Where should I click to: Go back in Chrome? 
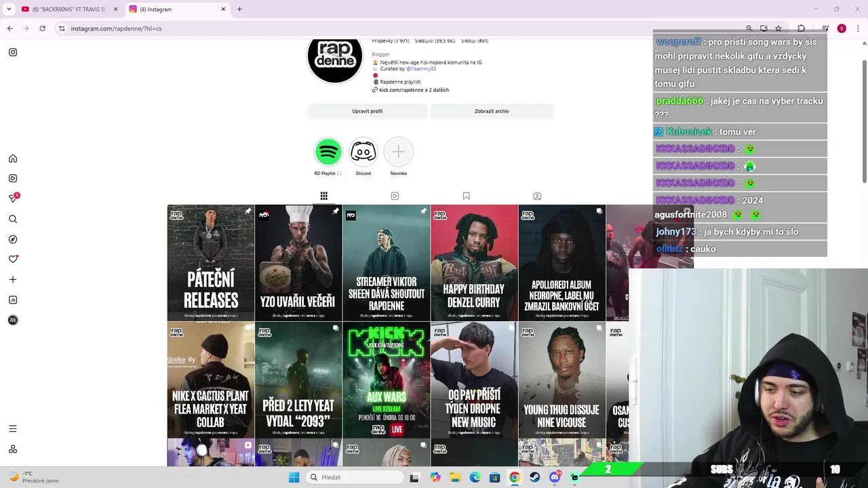coord(10,28)
